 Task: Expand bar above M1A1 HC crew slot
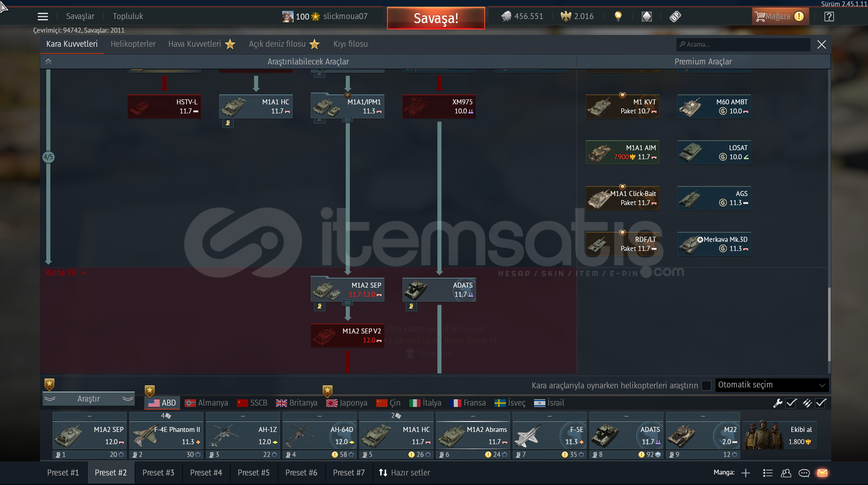click(396, 416)
